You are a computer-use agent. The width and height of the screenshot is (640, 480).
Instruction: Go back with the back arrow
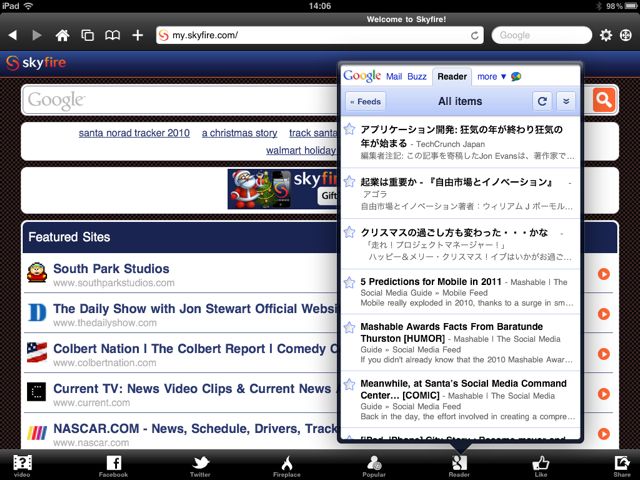pyautogui.click(x=13, y=35)
